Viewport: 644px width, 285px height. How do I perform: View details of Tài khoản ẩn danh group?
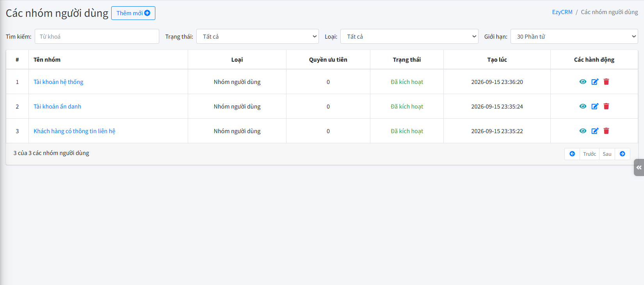(583, 106)
